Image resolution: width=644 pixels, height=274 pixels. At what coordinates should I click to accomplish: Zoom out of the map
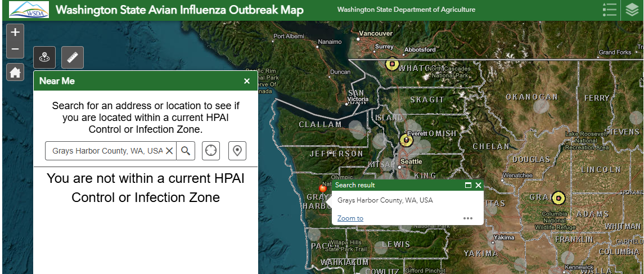[15, 50]
